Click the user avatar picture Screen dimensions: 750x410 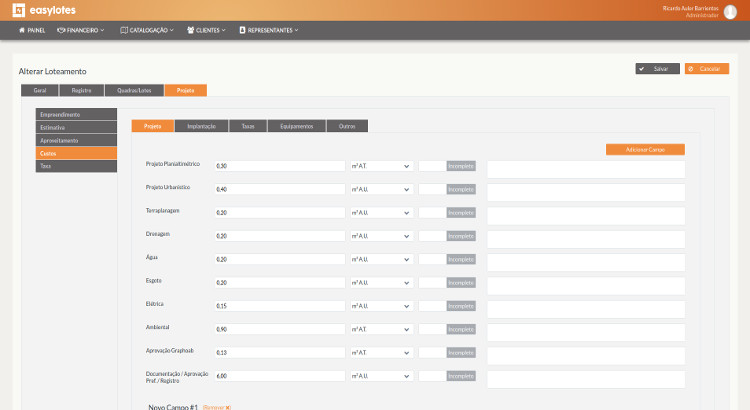(x=730, y=12)
